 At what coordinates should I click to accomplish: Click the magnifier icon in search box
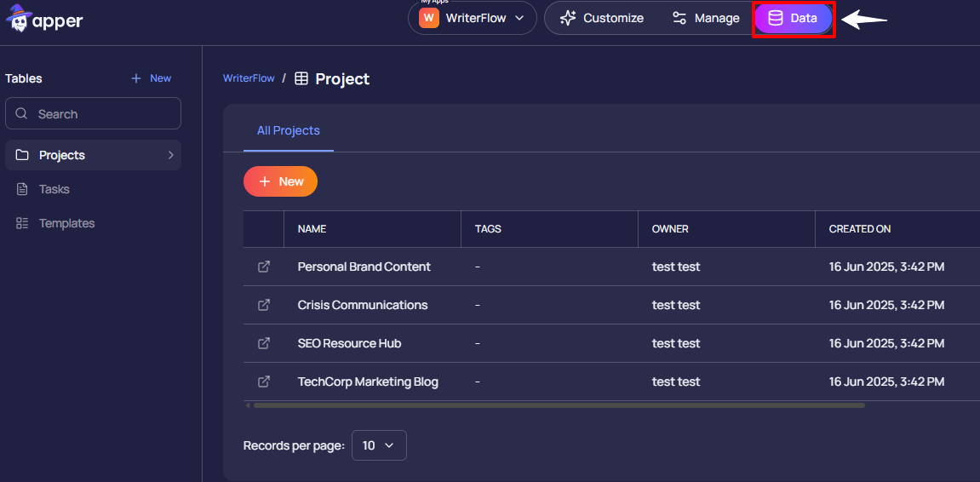22,113
